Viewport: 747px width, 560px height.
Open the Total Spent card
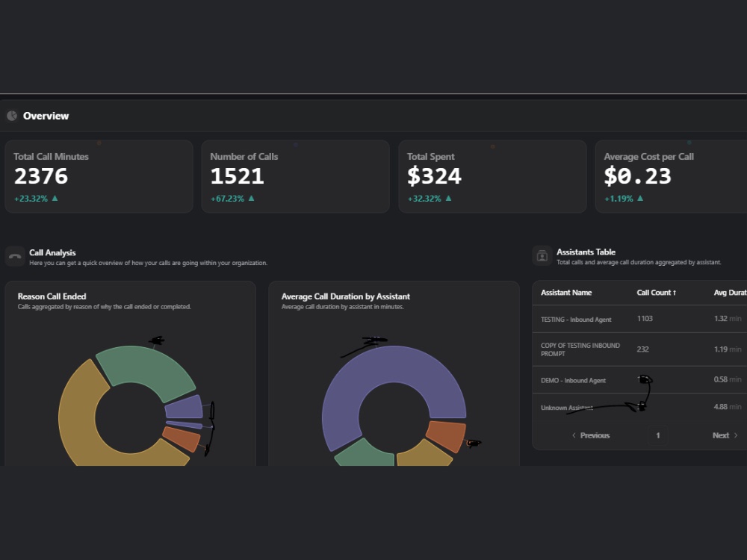click(x=492, y=176)
